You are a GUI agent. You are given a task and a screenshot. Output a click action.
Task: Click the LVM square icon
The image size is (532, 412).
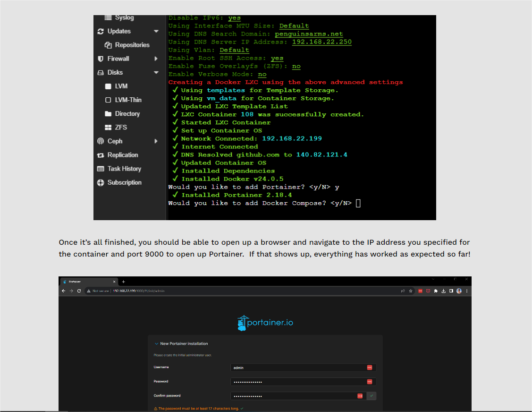tap(108, 86)
